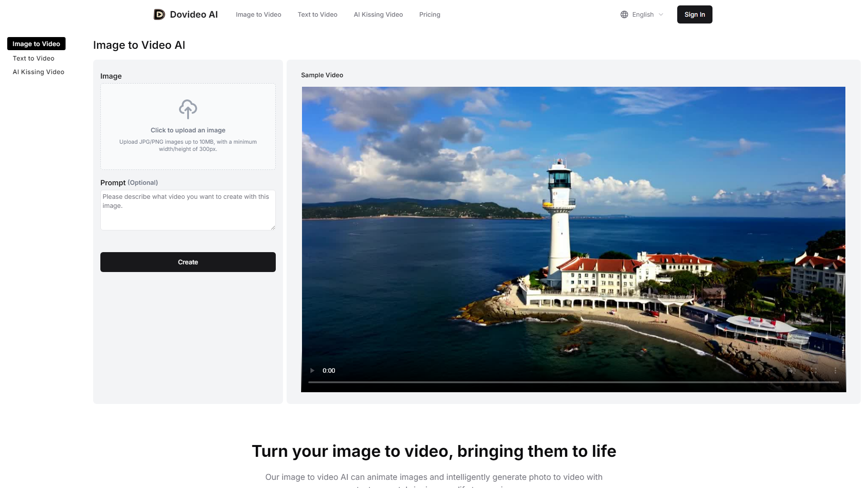Click the video timestamp 0:00 marker
The width and height of the screenshot is (868, 488).
[329, 371]
